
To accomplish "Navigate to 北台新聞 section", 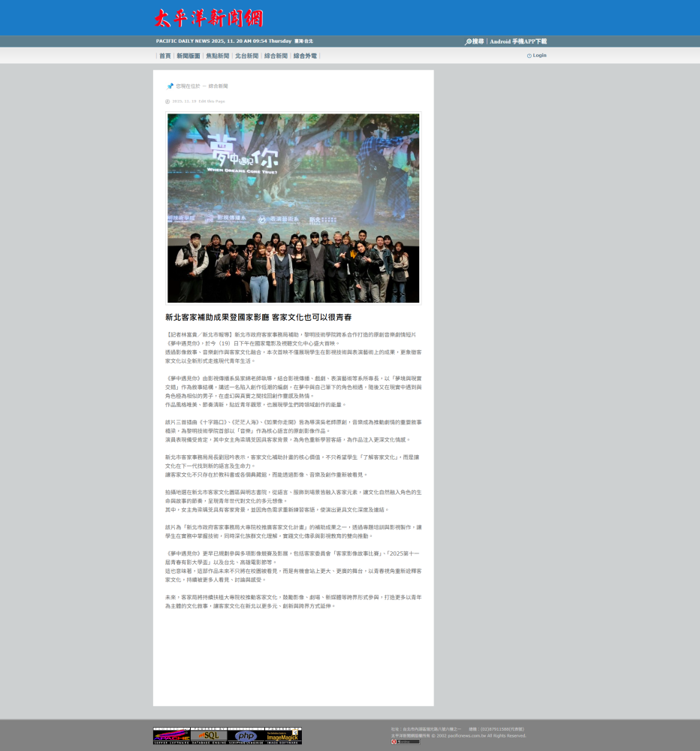I will click(246, 56).
